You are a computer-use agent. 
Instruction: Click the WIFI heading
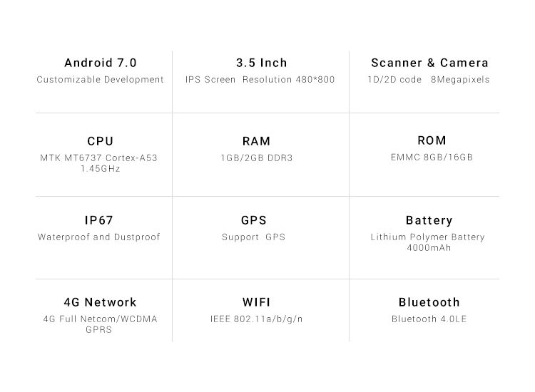point(256,302)
